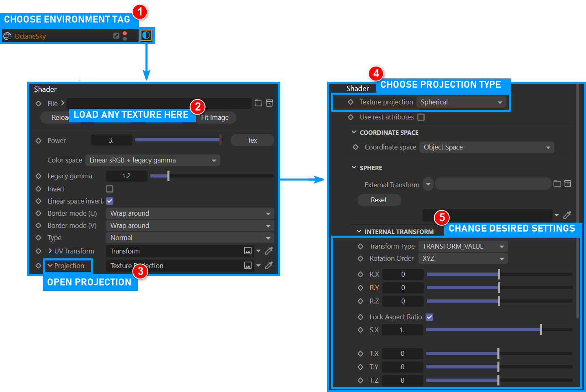Click the archive icon next to File field
This screenshot has height=392, width=586.
269,103
